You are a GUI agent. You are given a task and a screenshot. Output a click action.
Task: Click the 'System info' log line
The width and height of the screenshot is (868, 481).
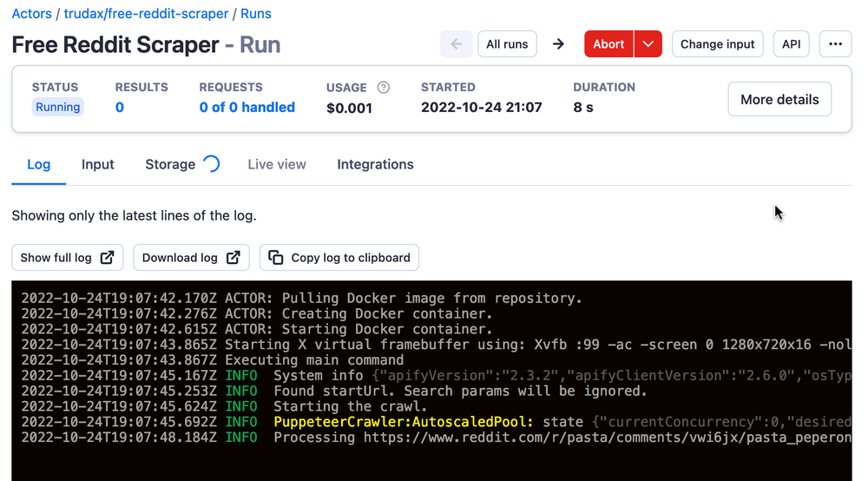tap(437, 376)
